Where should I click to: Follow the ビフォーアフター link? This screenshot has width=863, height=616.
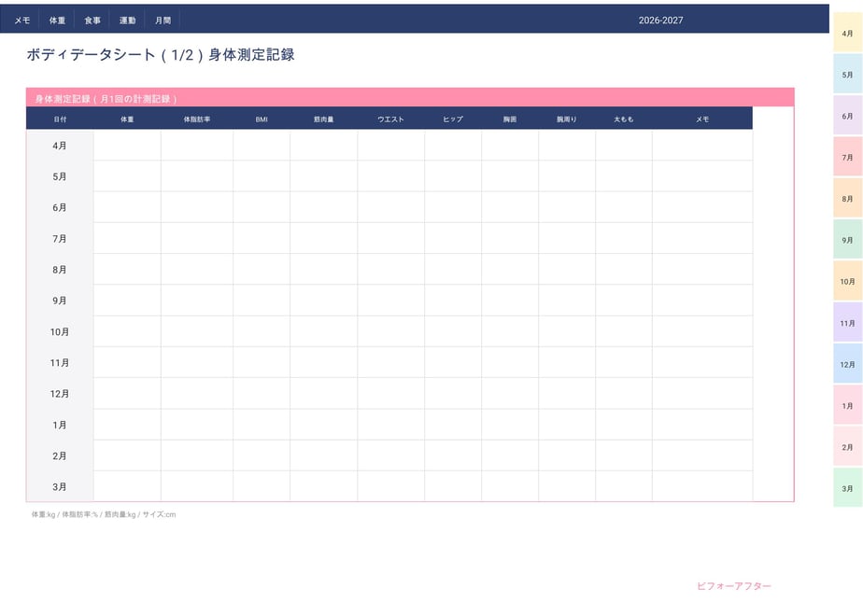click(734, 586)
